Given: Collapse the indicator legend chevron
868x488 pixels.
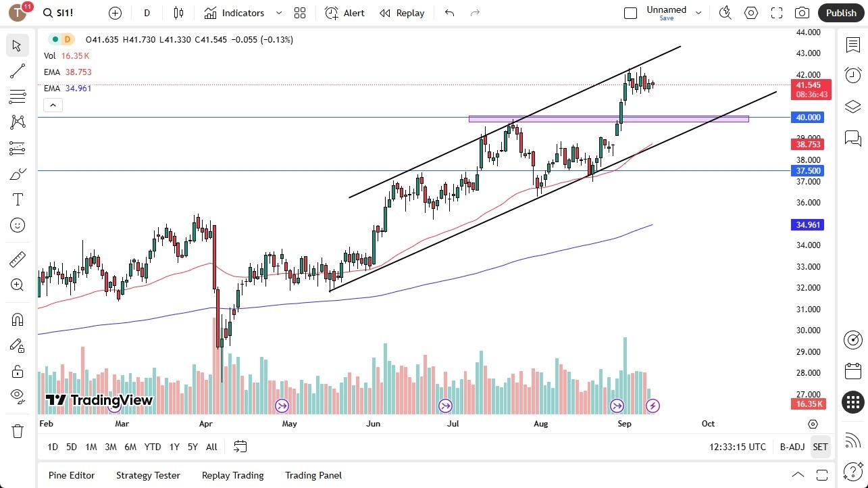Looking at the screenshot, I should [x=53, y=105].
